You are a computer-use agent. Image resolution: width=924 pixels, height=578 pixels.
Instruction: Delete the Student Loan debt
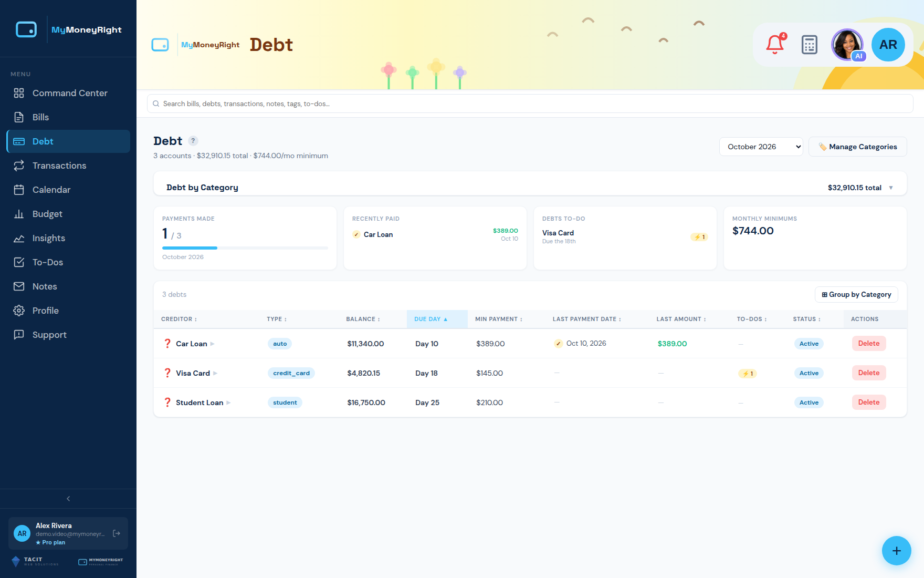(x=869, y=402)
